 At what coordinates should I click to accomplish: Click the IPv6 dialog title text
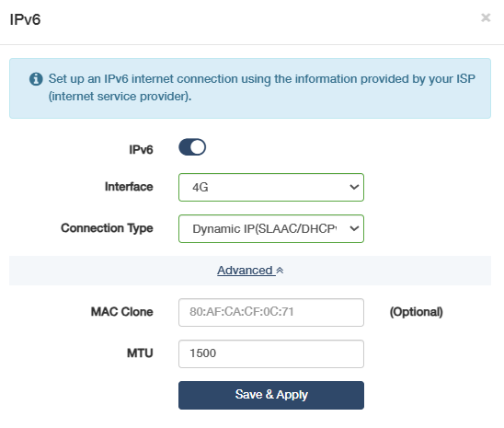pos(25,19)
